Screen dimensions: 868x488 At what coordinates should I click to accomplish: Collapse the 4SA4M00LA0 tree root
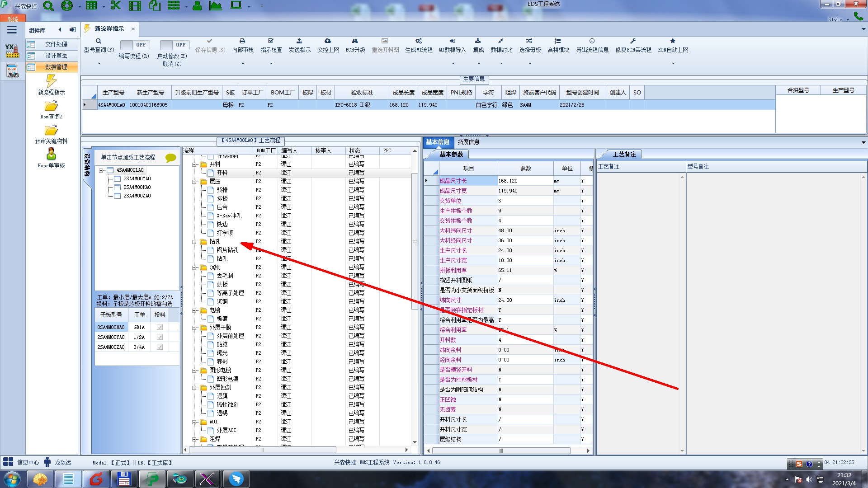(x=102, y=170)
